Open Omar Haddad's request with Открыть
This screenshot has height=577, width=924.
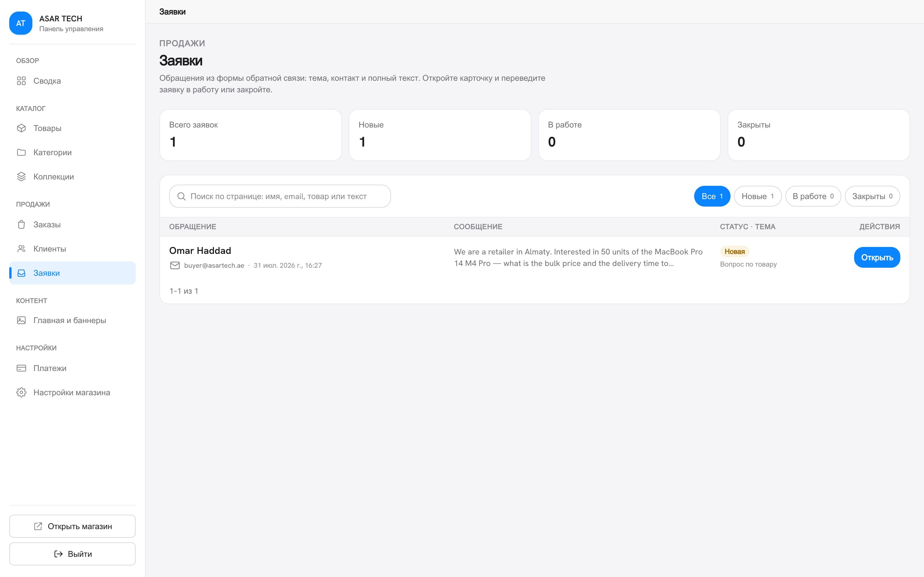pyautogui.click(x=877, y=258)
